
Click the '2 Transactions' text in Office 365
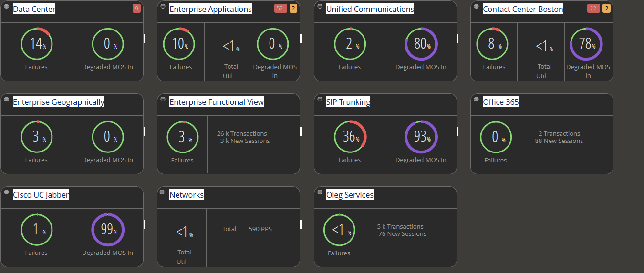[x=559, y=134]
